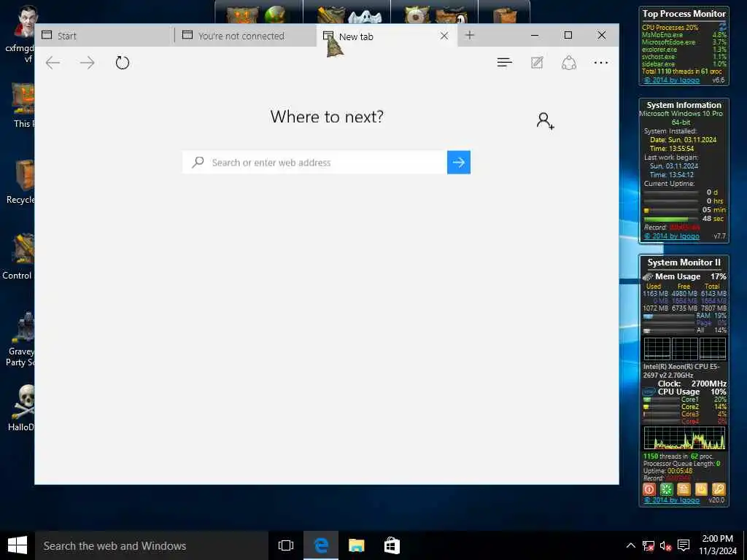Click the eyeball box dock icon
Screen dimensions: 747x560
point(417,15)
